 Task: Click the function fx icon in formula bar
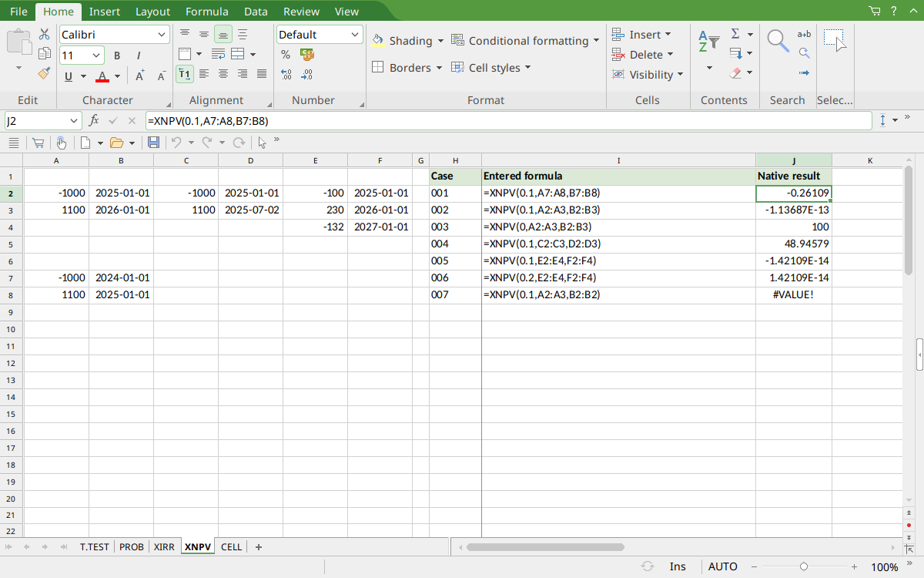click(94, 120)
